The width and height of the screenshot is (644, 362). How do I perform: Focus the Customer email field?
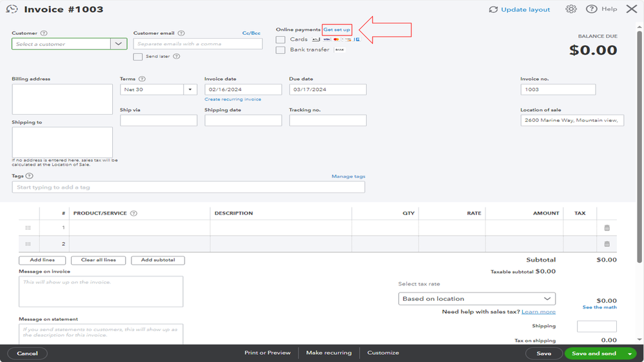[198, 44]
